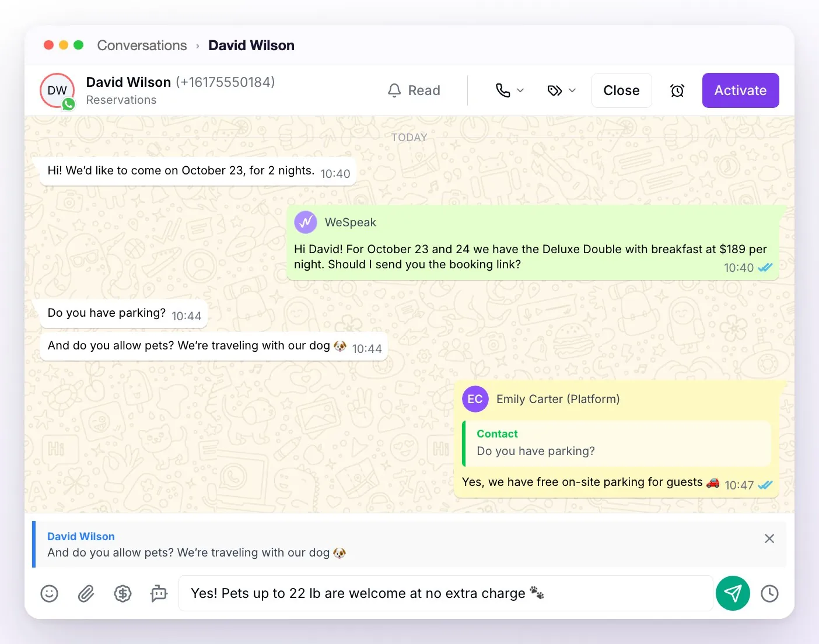This screenshot has height=644, width=819.
Task: Open the phone call dropdown
Action: (x=509, y=90)
